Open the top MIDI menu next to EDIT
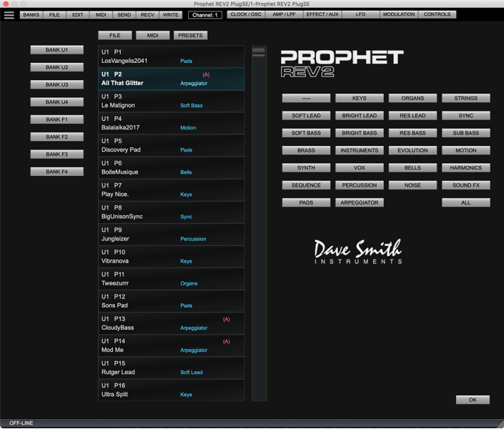The height and width of the screenshot is (429, 504). 101,15
